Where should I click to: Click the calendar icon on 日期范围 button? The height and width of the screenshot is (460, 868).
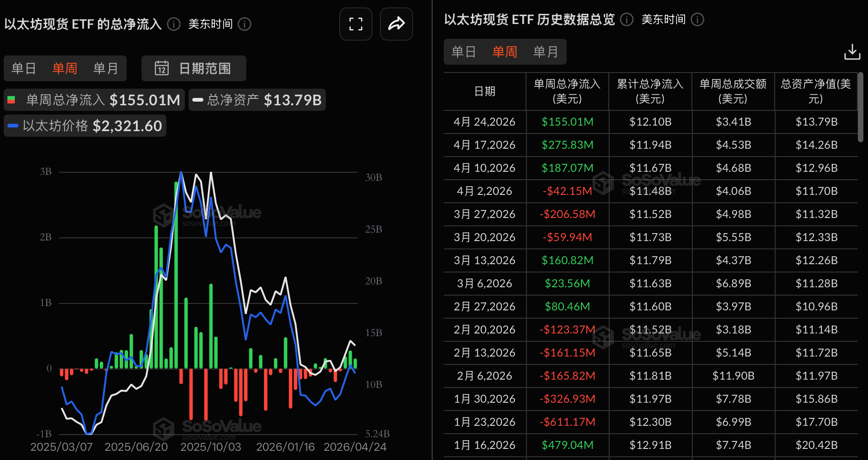(x=163, y=68)
